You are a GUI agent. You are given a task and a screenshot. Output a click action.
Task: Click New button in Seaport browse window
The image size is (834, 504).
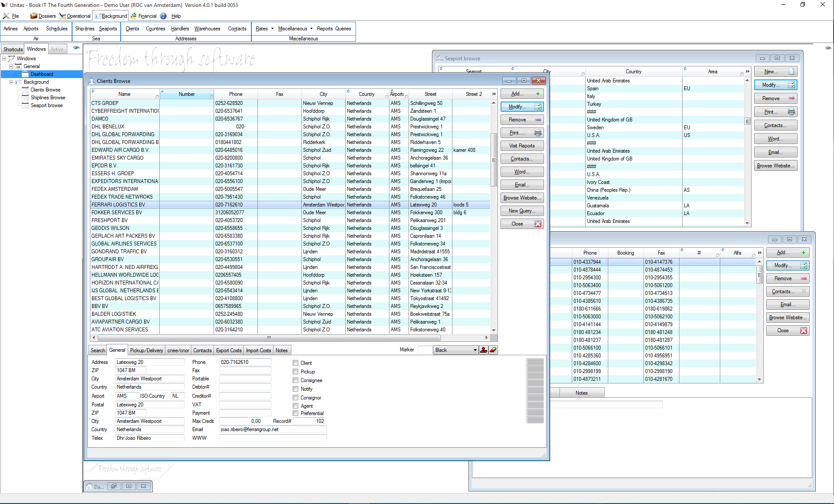click(x=775, y=72)
